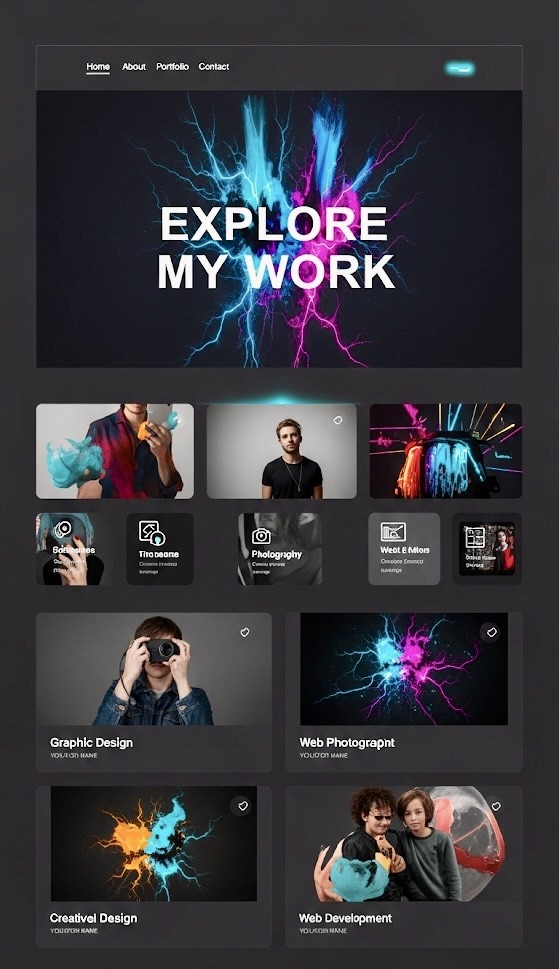The height and width of the screenshot is (969, 559).
Task: Open the Web Development project title
Action: click(x=345, y=918)
